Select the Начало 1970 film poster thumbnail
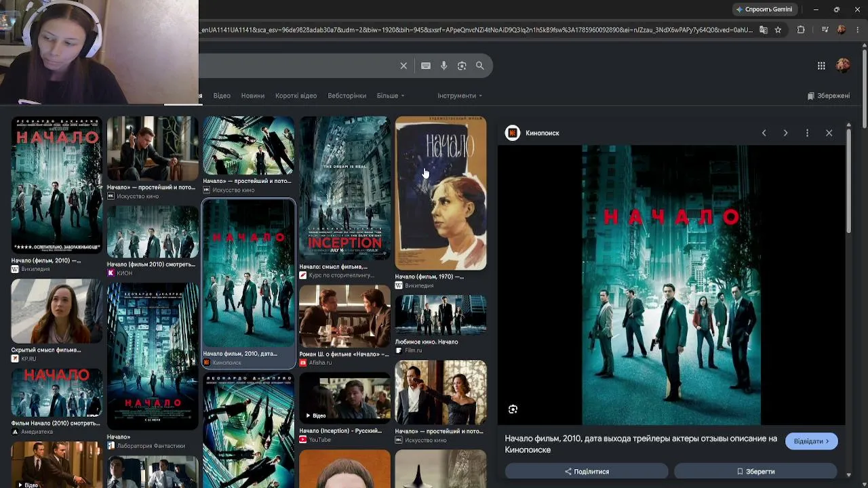 tap(441, 193)
